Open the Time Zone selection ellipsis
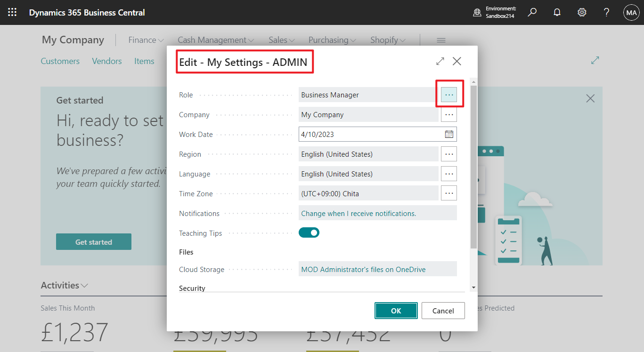Screen dimensions: 644x352 click(449, 193)
